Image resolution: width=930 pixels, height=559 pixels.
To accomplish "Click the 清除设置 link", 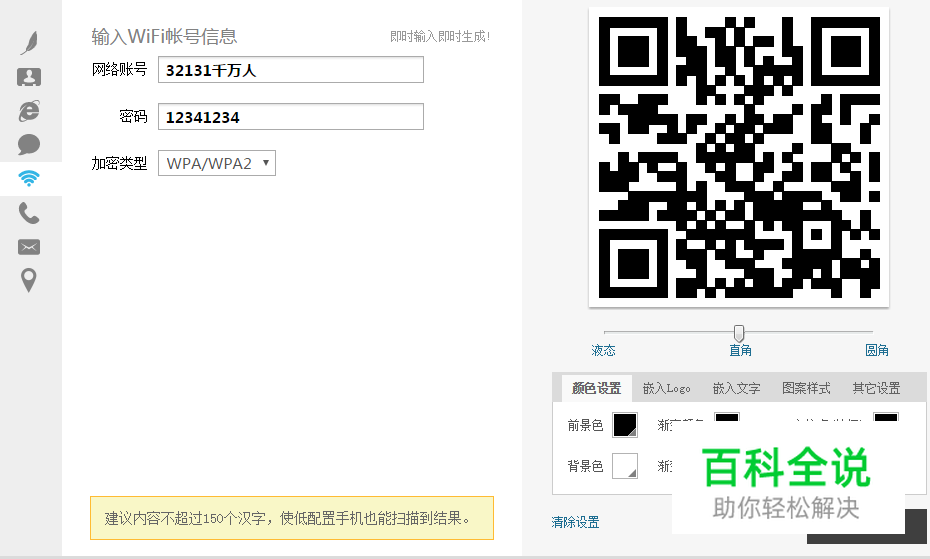I will 575,522.
